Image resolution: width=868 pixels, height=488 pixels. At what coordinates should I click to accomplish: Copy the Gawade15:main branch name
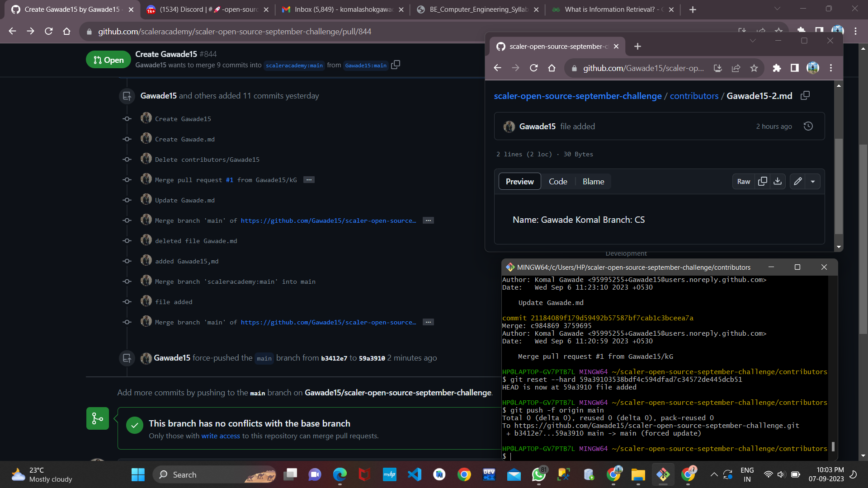pyautogui.click(x=396, y=65)
